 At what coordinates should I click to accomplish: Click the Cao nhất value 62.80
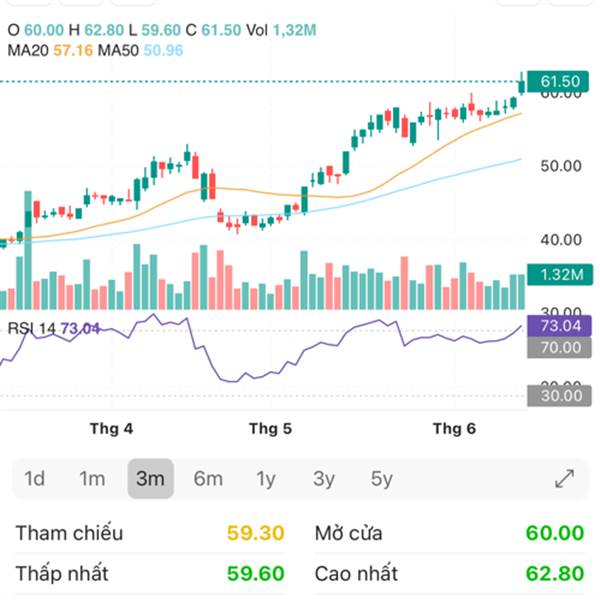tap(555, 574)
